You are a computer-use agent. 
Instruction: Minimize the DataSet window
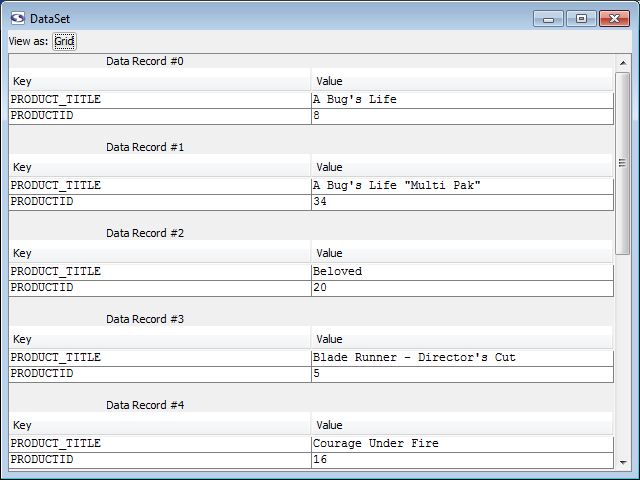[548, 19]
